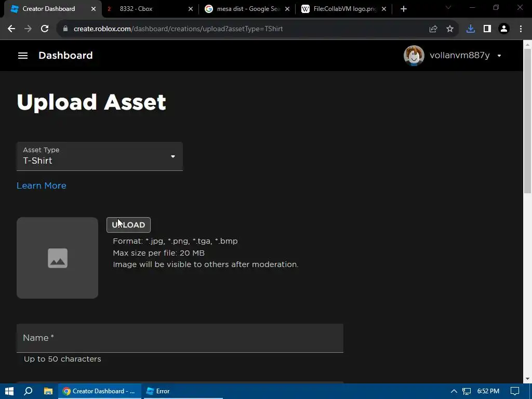Close the File:CollabVM logo.png tab

click(x=384, y=9)
